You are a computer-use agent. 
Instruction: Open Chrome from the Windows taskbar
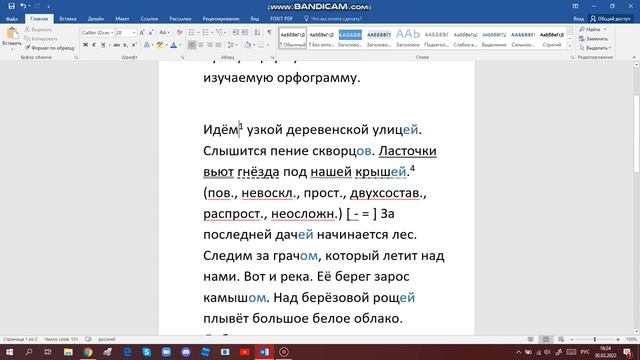click(88, 351)
